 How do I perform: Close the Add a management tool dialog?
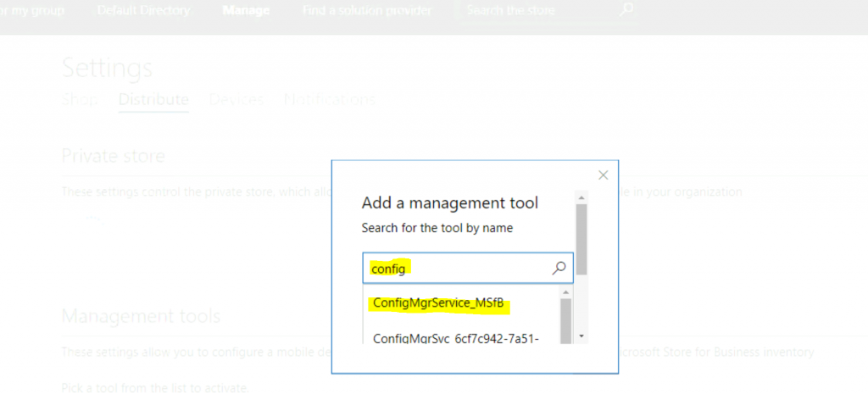(x=603, y=175)
